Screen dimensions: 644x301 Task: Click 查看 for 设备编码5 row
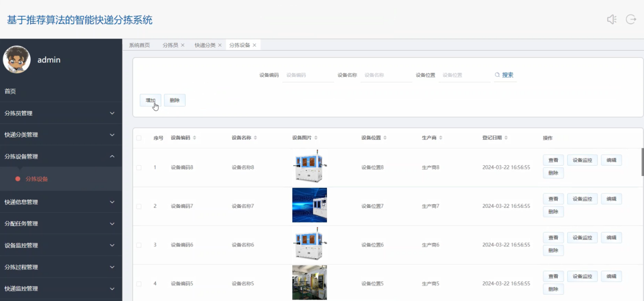pos(553,276)
